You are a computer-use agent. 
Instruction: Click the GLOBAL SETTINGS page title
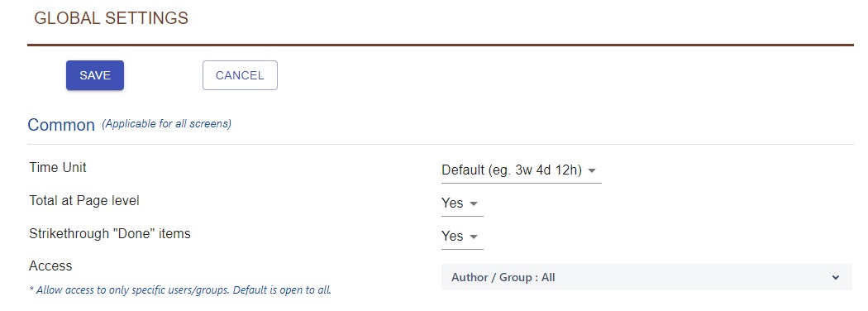click(x=112, y=18)
